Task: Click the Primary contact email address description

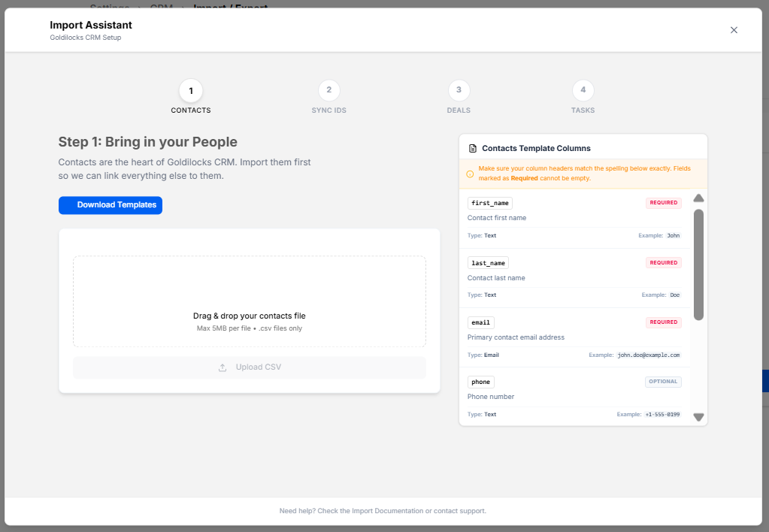Action: (516, 337)
